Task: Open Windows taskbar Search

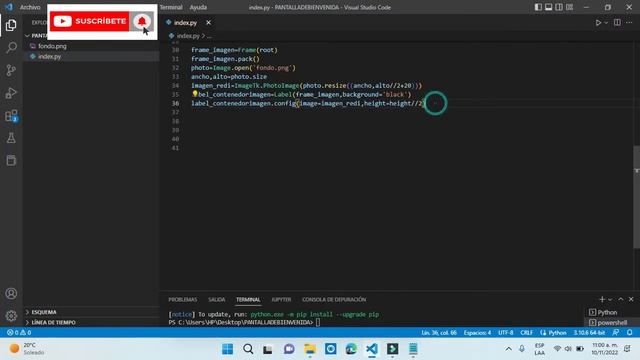Action: coord(248,349)
